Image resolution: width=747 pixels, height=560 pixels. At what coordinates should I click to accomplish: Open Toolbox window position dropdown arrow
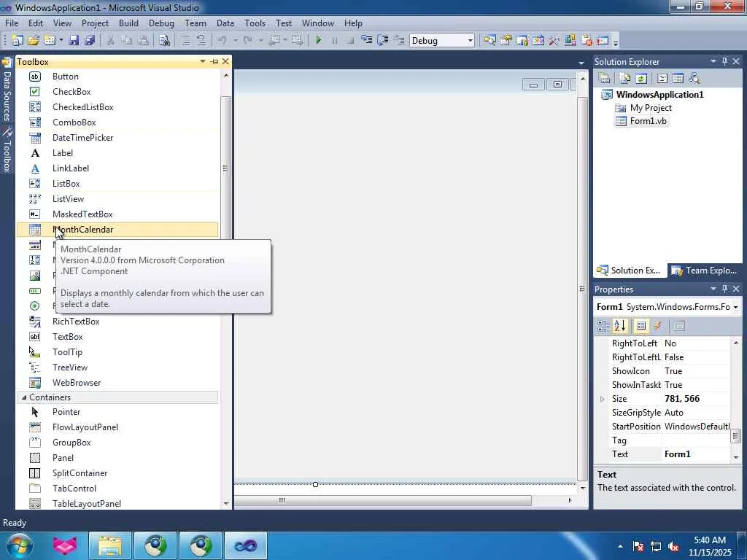(203, 61)
